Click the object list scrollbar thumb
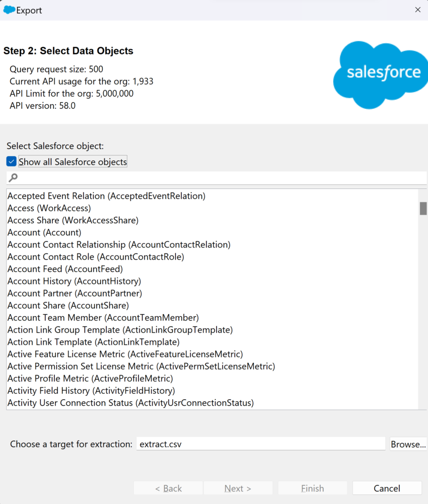428x504 pixels. tap(423, 208)
